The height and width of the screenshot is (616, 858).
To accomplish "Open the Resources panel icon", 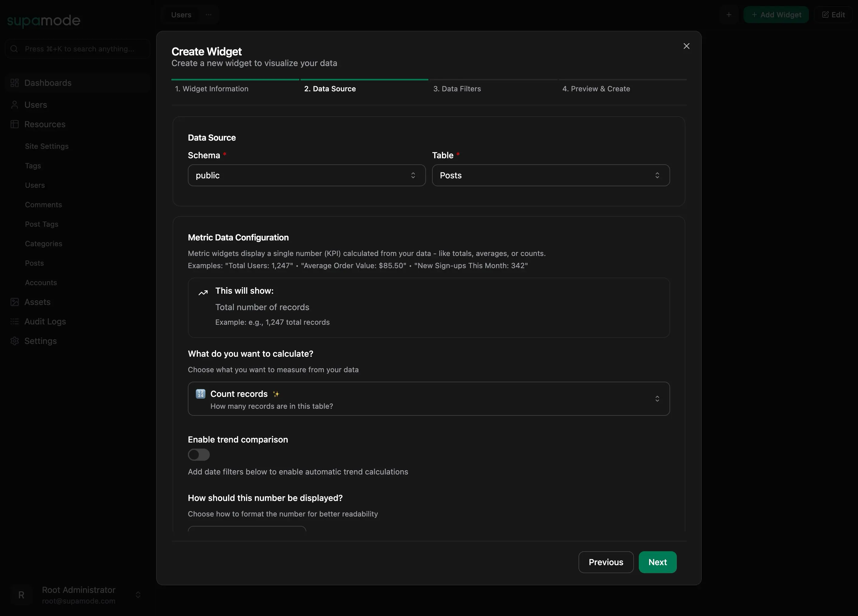I will pyautogui.click(x=14, y=124).
